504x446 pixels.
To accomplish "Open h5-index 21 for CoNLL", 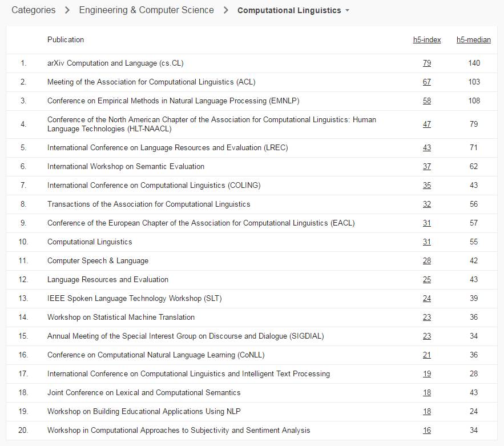I will pos(427,355).
